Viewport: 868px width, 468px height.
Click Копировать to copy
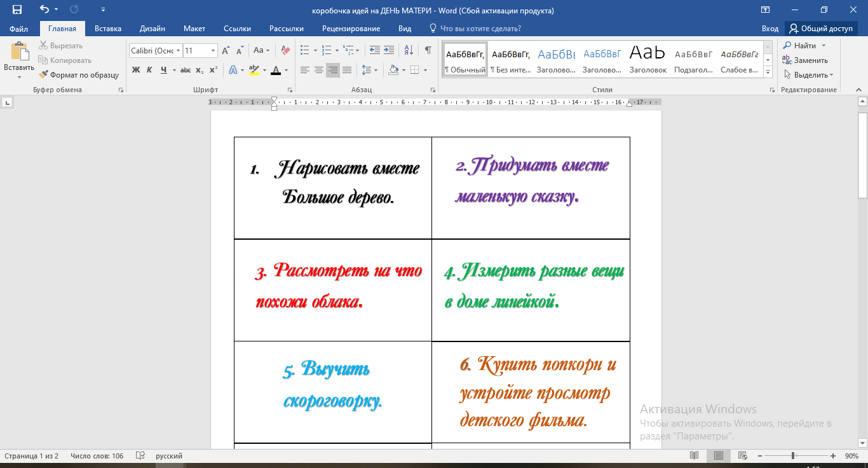coord(64,60)
